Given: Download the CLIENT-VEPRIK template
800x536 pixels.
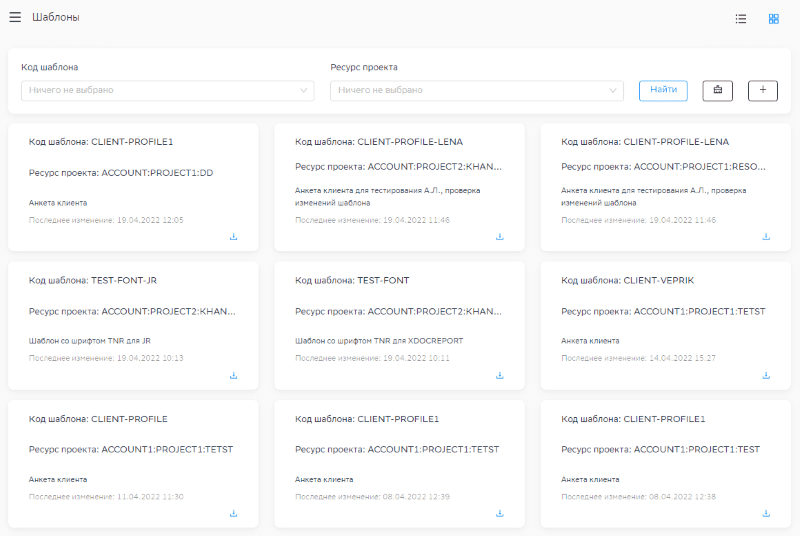Looking at the screenshot, I should [x=766, y=376].
